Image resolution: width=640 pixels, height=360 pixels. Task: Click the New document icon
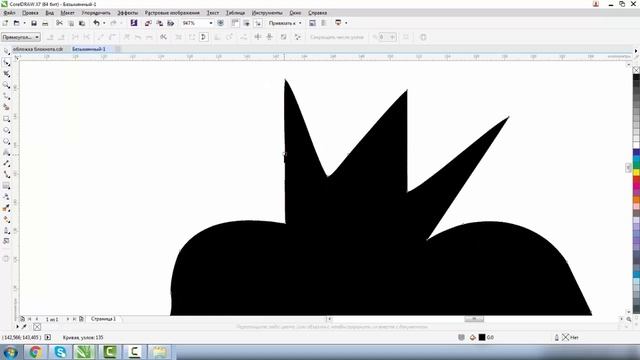pos(5,23)
